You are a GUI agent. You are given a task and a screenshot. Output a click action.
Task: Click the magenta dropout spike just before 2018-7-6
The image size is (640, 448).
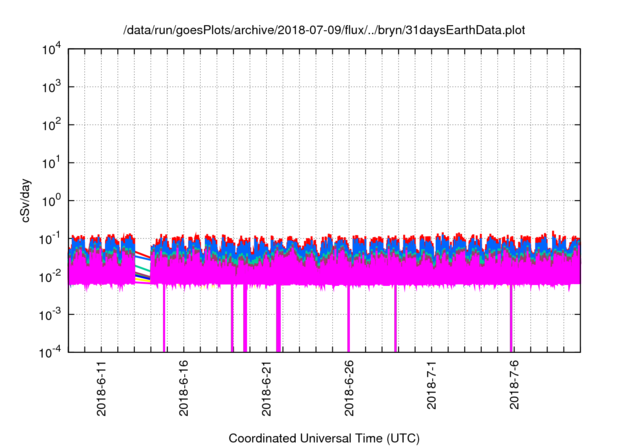(511, 320)
